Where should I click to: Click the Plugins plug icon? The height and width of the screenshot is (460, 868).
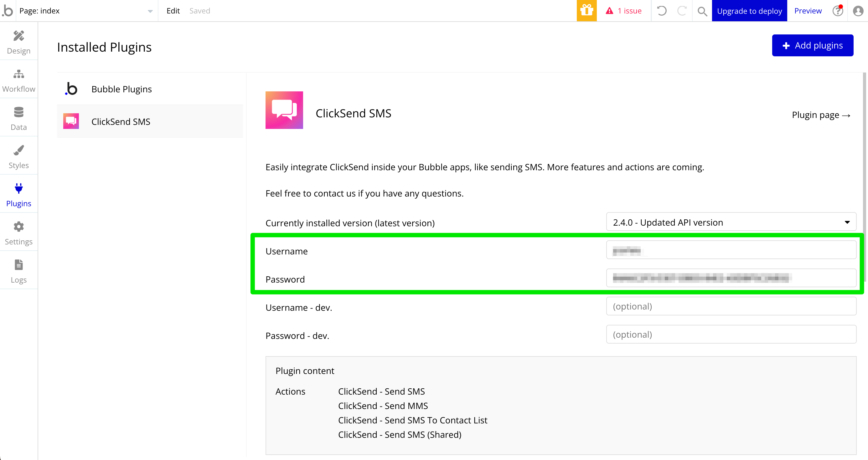point(19,188)
